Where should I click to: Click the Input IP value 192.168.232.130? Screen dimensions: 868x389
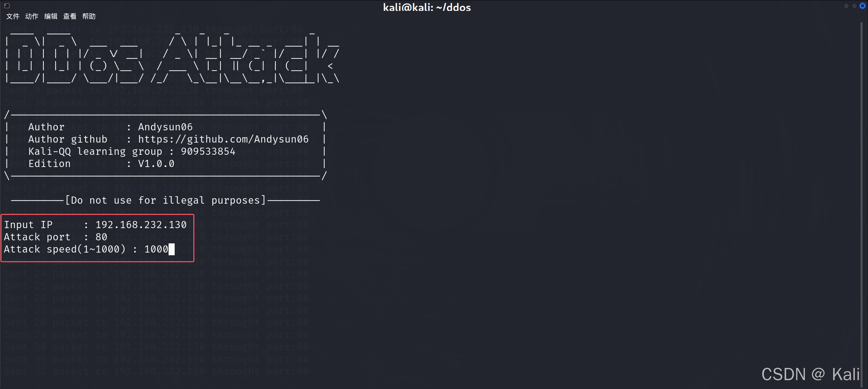coord(141,225)
